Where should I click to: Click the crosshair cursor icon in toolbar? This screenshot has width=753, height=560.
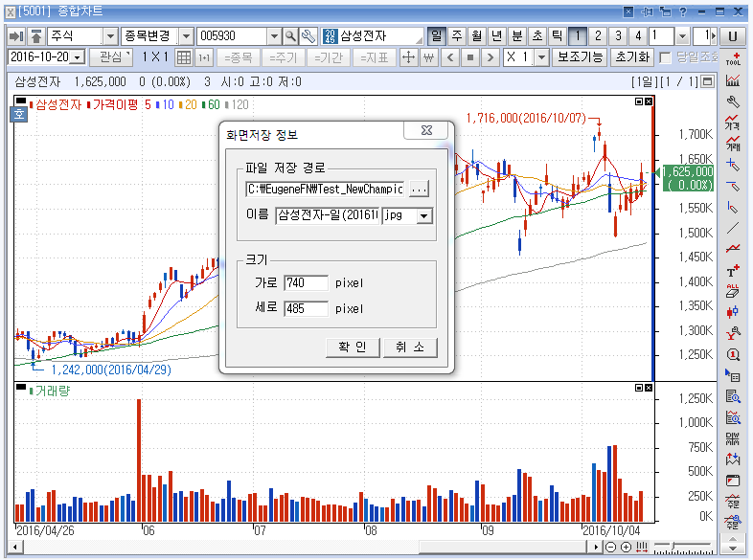(408, 57)
